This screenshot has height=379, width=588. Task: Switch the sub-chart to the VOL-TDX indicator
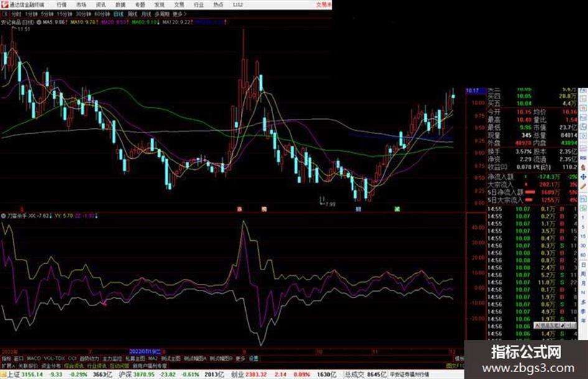click(55, 358)
